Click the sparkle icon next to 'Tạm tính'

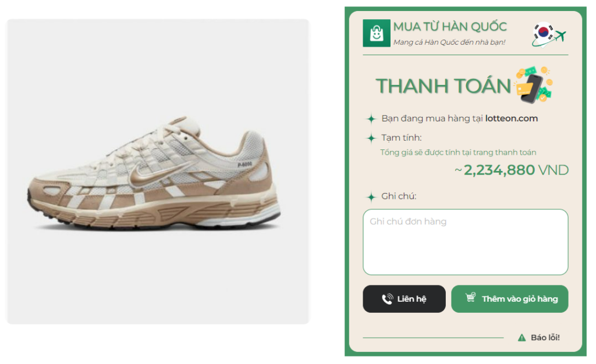[x=371, y=138]
